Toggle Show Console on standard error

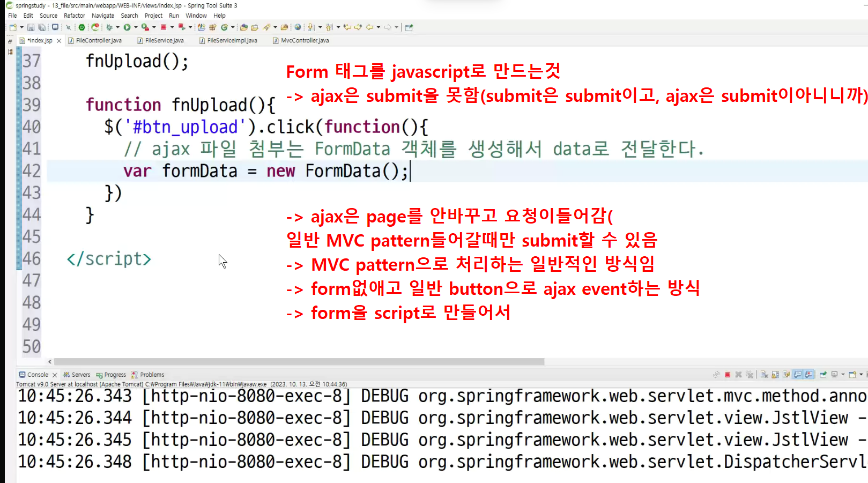808,375
